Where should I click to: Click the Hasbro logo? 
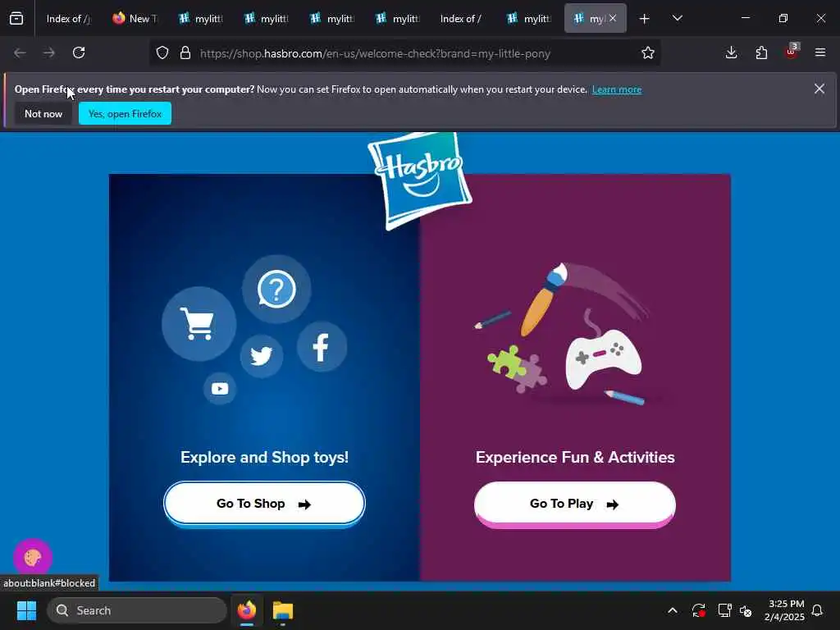tap(421, 180)
